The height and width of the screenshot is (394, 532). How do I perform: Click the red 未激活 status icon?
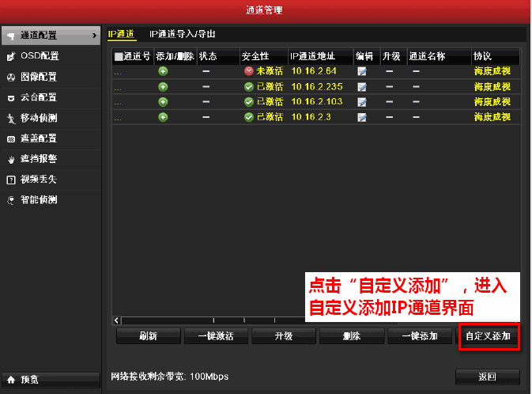(x=249, y=71)
